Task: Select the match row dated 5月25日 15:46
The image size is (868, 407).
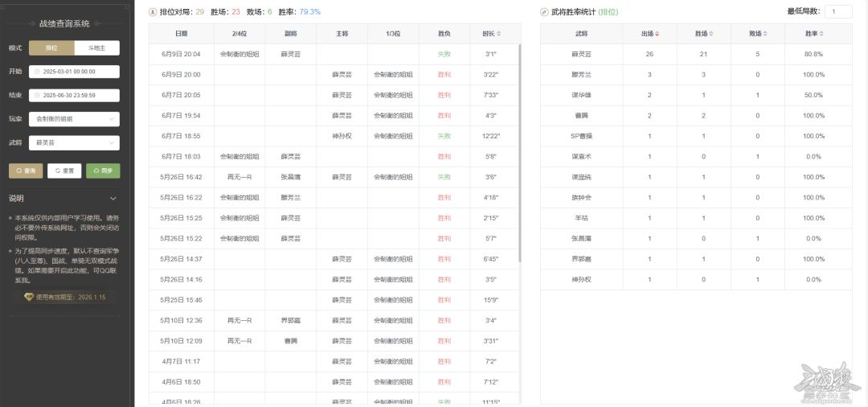Action: tap(334, 299)
